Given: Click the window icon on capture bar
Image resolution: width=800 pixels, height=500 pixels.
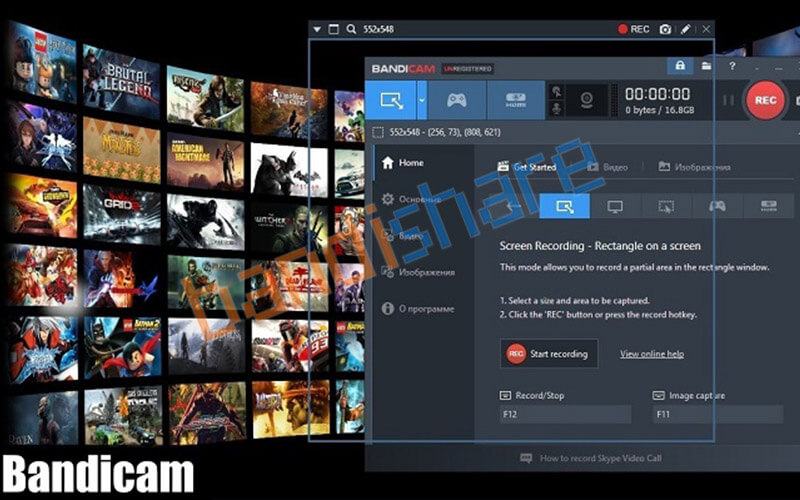Looking at the screenshot, I should coord(333,29).
